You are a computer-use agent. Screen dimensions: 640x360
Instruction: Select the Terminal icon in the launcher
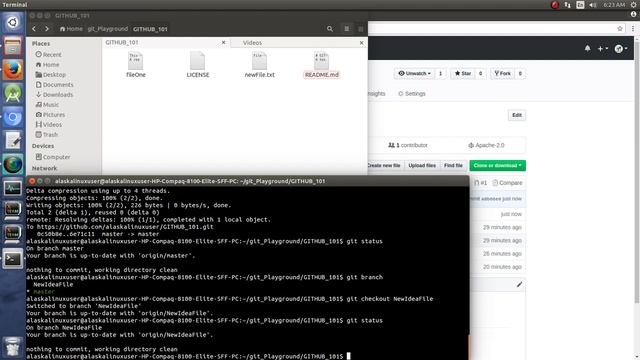point(13,259)
